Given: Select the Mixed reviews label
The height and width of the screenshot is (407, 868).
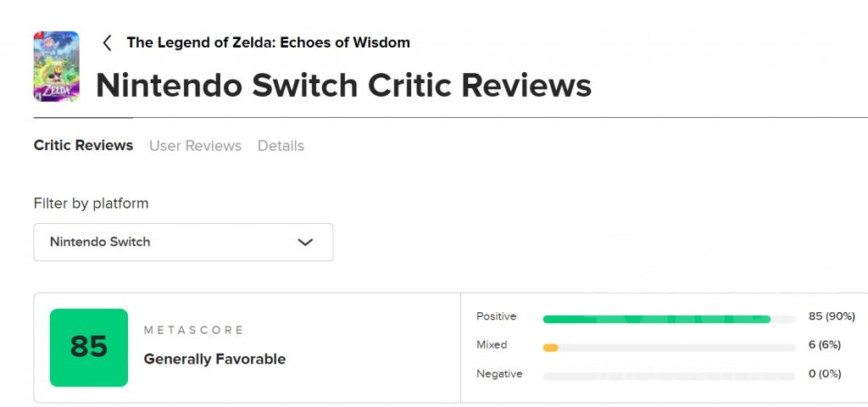Looking at the screenshot, I should tap(492, 345).
